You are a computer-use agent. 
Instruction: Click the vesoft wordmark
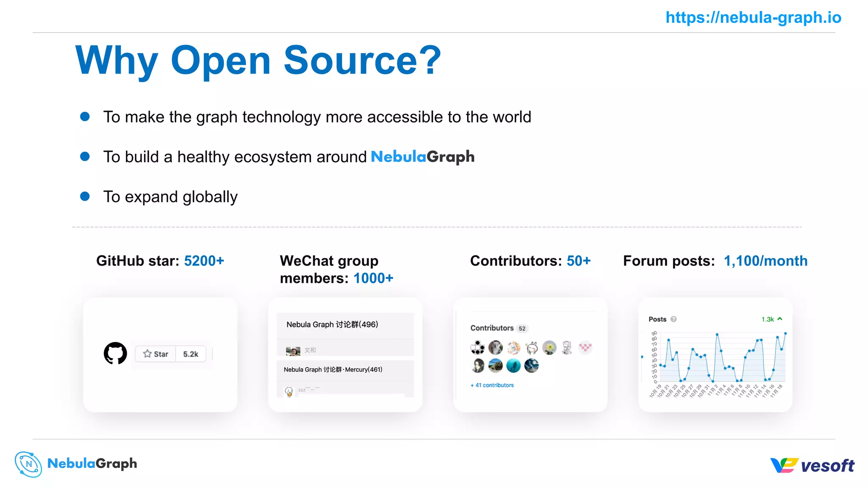(828, 466)
